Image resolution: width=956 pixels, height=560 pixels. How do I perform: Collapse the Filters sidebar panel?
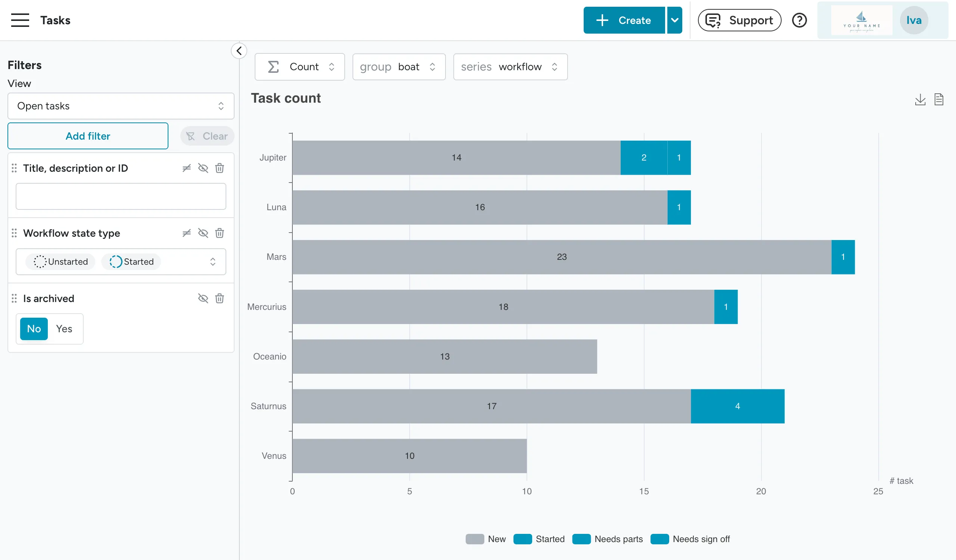click(x=239, y=51)
